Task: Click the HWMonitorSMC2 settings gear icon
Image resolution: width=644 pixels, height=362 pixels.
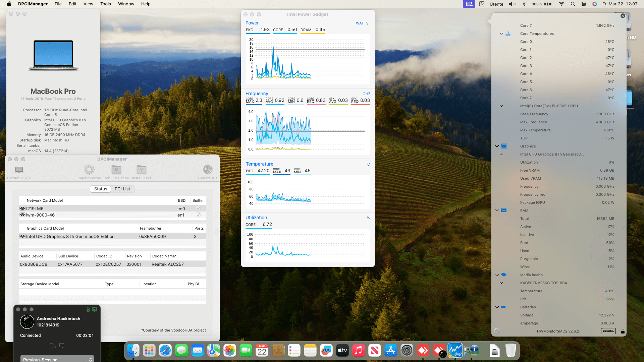Action: point(497,331)
